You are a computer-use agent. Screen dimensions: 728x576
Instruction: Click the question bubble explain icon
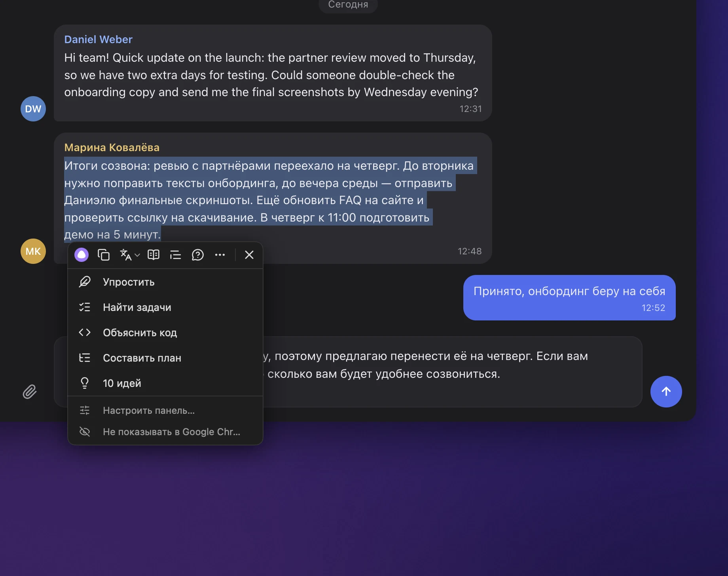(197, 255)
